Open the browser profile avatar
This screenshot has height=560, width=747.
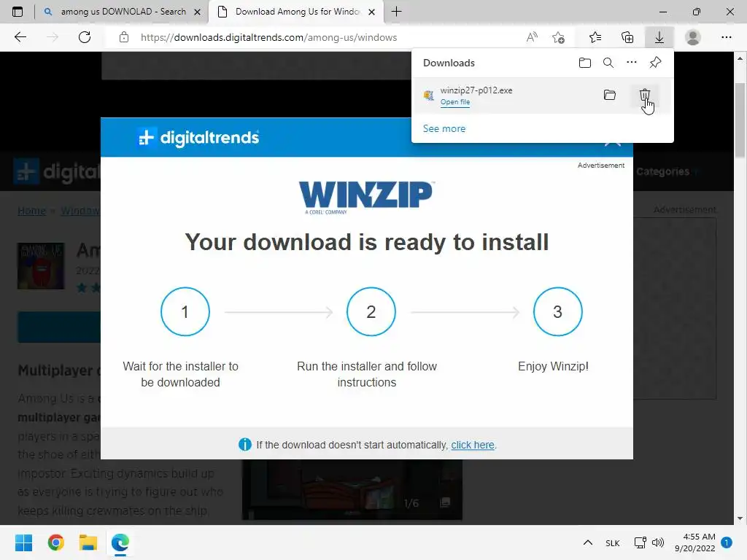tap(692, 37)
